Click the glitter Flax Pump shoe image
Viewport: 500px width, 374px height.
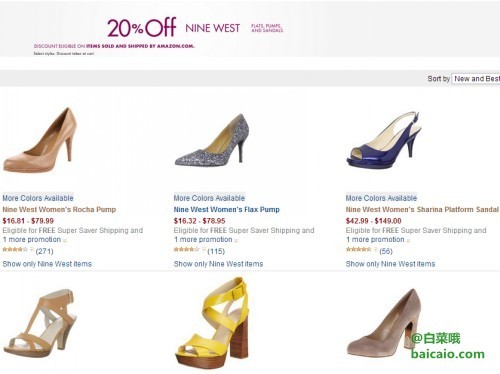[x=212, y=140]
